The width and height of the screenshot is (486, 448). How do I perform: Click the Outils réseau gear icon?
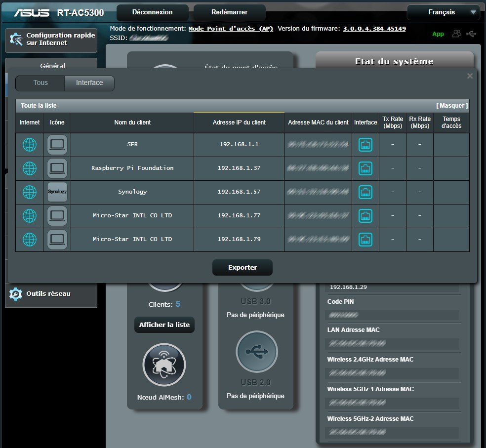pyautogui.click(x=16, y=294)
